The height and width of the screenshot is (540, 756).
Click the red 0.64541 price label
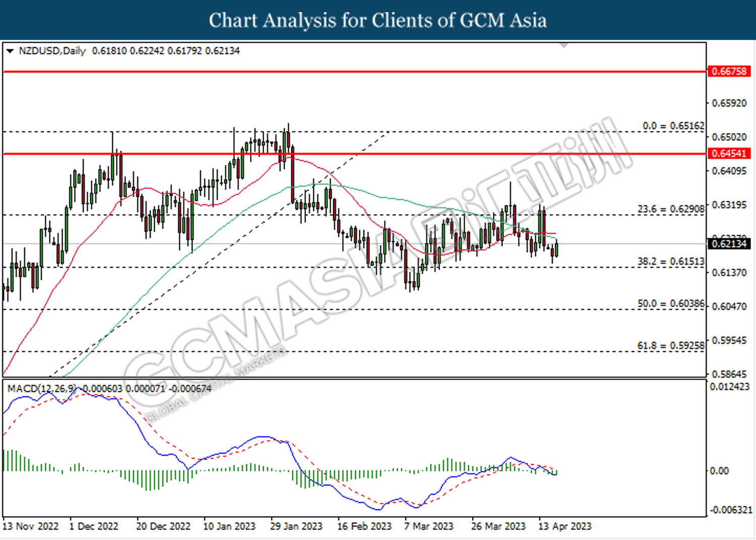tap(729, 153)
